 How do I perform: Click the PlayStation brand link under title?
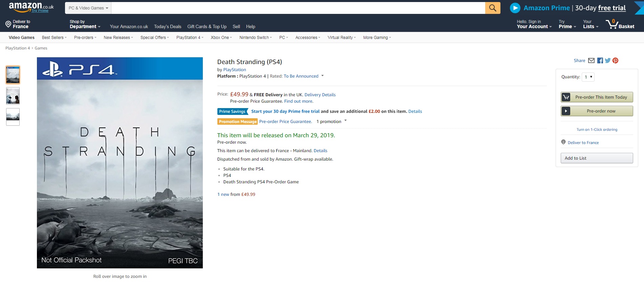point(235,70)
